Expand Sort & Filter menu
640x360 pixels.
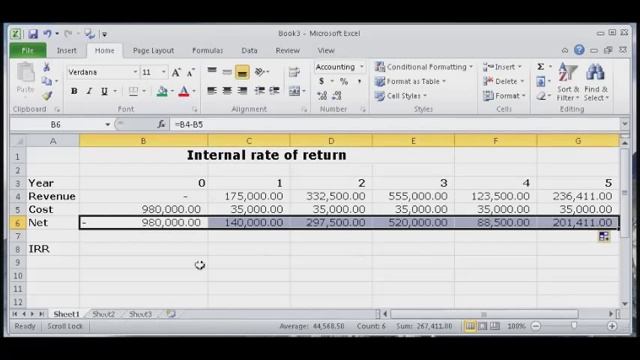coord(568,82)
